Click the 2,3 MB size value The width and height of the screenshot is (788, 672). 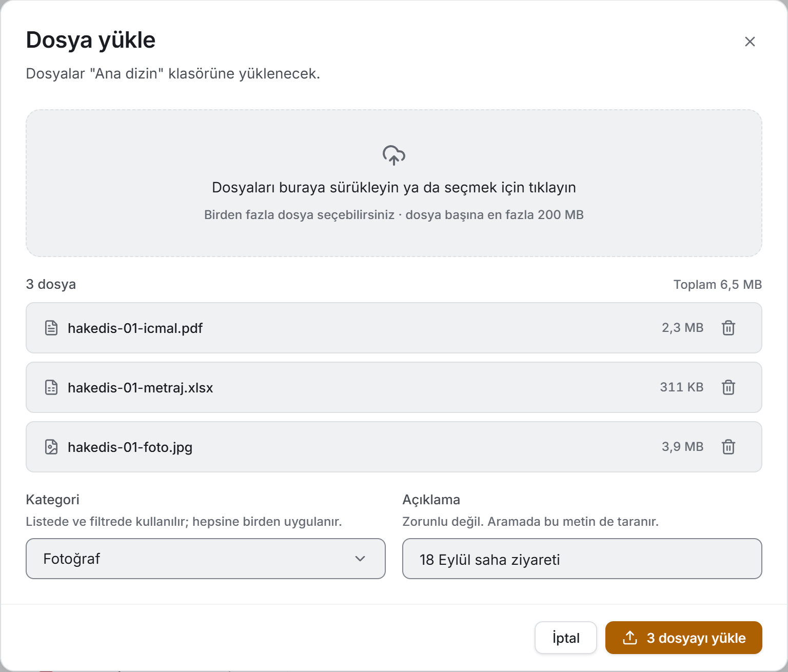(682, 328)
